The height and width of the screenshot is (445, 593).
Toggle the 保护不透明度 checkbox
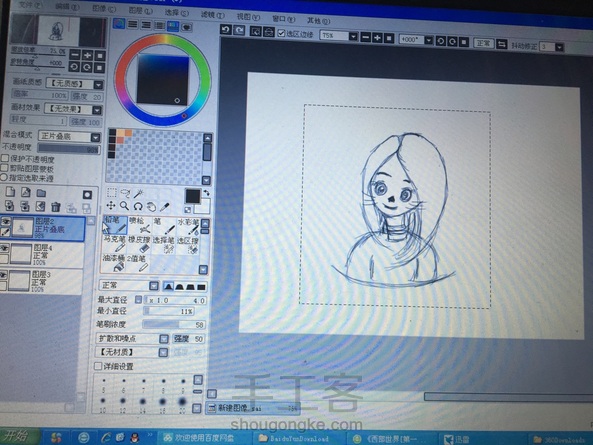click(x=5, y=158)
